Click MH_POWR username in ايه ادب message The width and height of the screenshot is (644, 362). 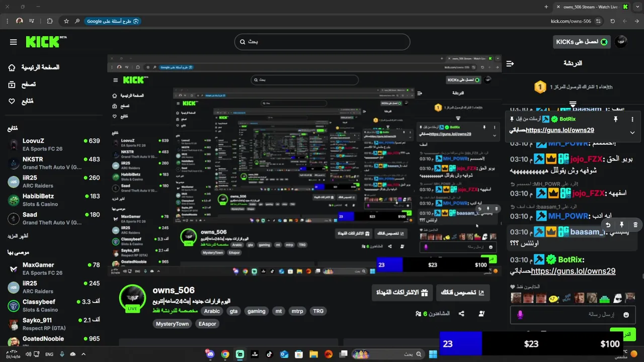[568, 216]
